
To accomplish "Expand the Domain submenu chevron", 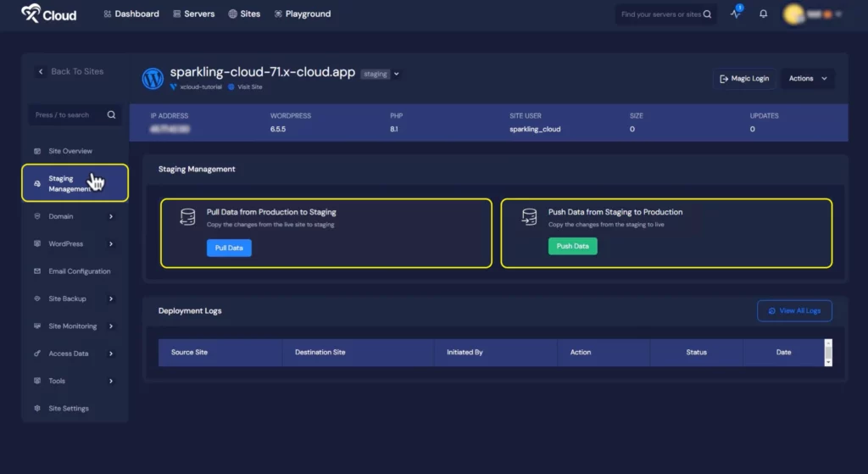I will click(111, 216).
